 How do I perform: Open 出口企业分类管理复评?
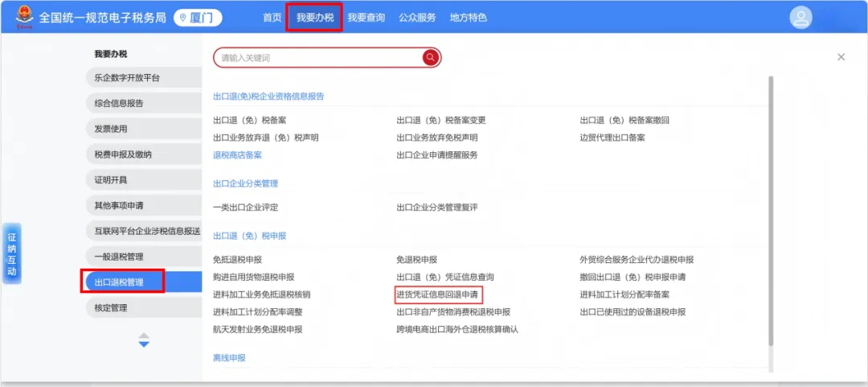click(436, 208)
